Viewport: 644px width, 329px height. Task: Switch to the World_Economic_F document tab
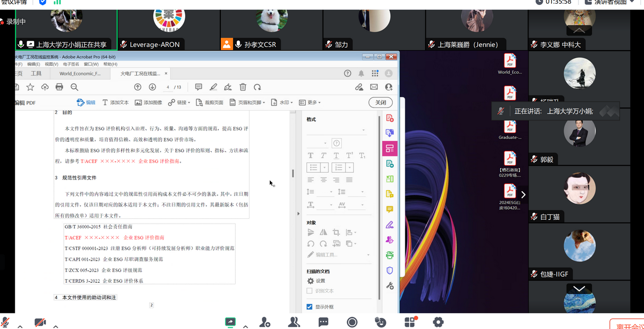(x=80, y=74)
